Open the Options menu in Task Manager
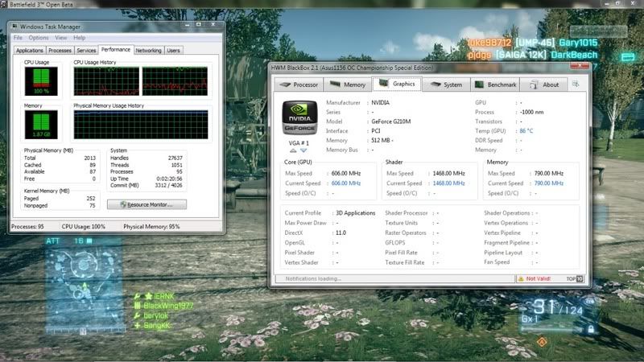The image size is (644, 362). pyautogui.click(x=39, y=38)
